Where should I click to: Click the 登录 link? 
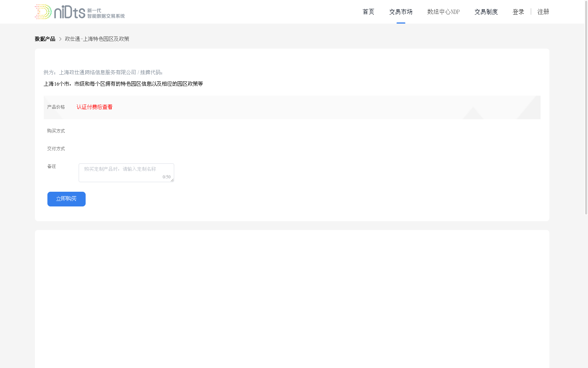(518, 12)
